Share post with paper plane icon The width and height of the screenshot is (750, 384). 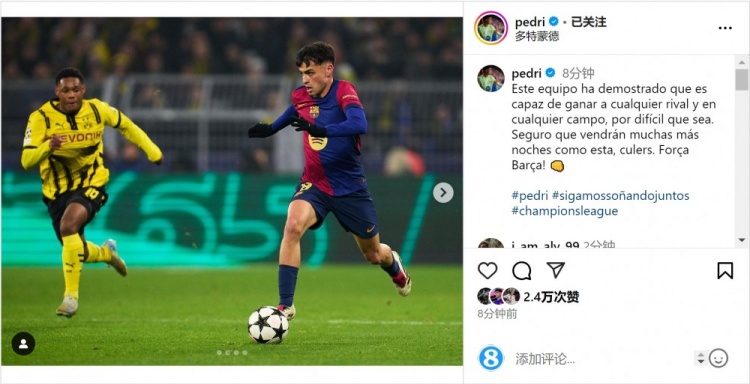(x=555, y=270)
